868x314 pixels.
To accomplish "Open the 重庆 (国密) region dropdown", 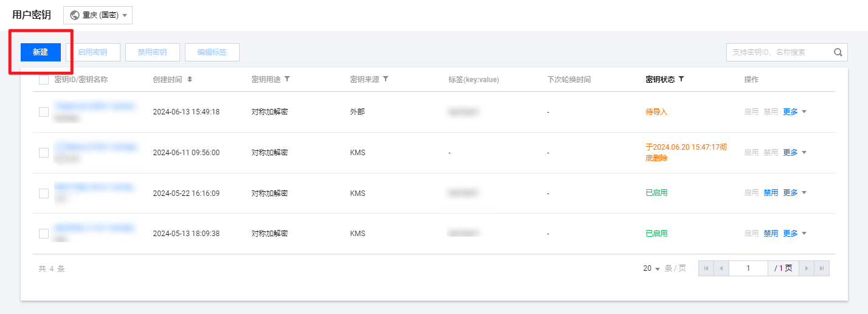I will click(x=98, y=15).
